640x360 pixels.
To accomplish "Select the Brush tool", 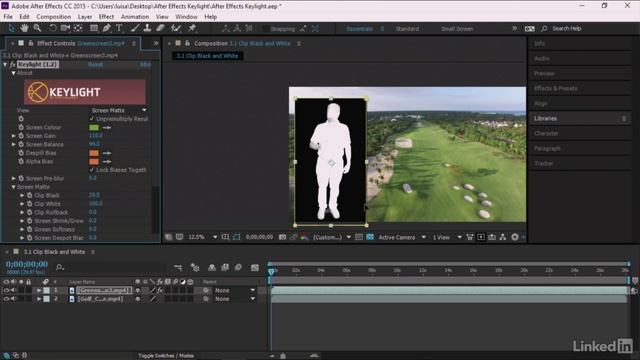I will tap(135, 28).
